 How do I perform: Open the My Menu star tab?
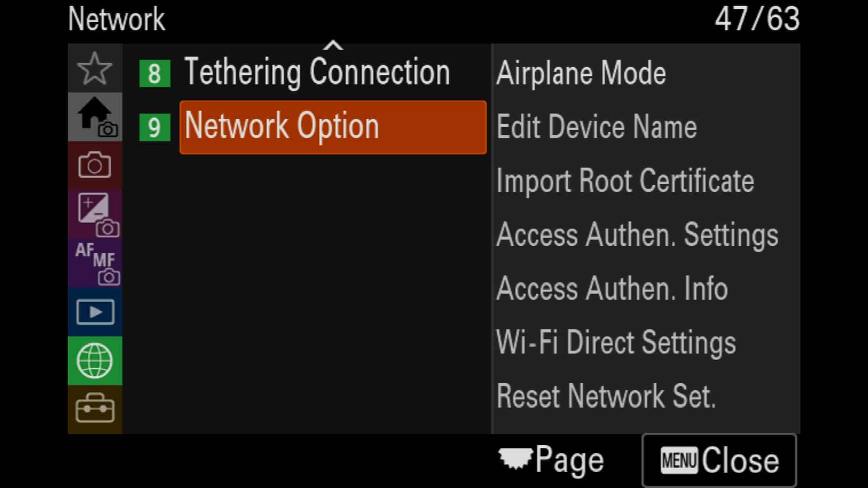pyautogui.click(x=95, y=68)
